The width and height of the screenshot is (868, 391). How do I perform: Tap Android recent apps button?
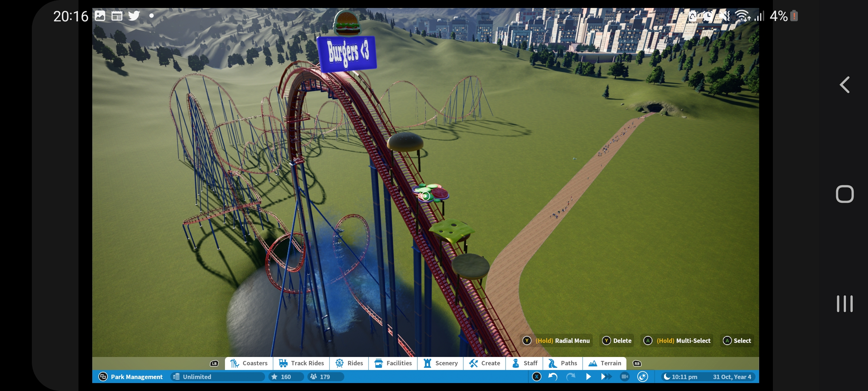click(844, 304)
